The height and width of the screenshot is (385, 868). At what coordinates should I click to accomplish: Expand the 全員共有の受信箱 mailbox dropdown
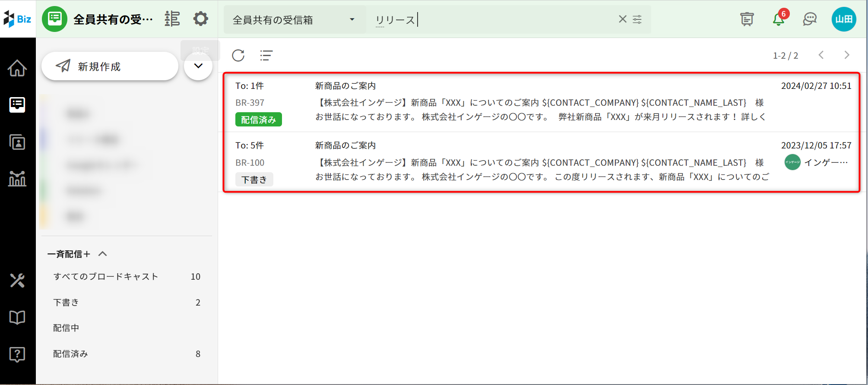352,19
